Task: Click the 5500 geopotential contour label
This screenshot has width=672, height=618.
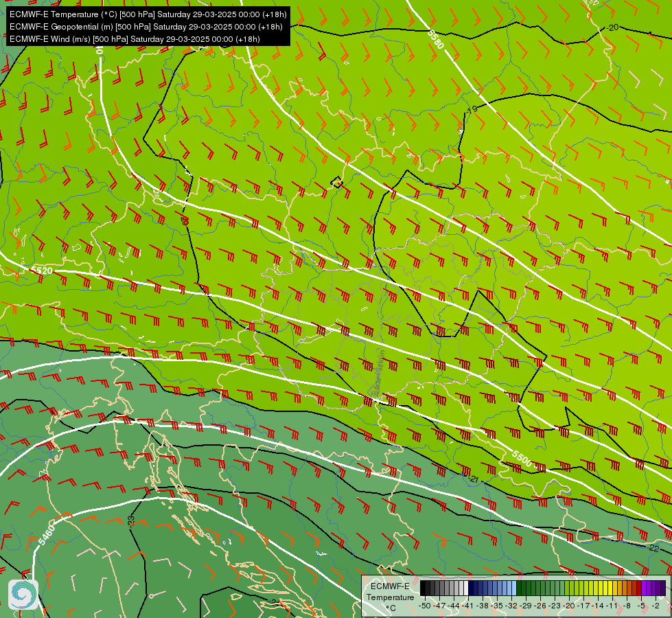Action: tap(522, 459)
